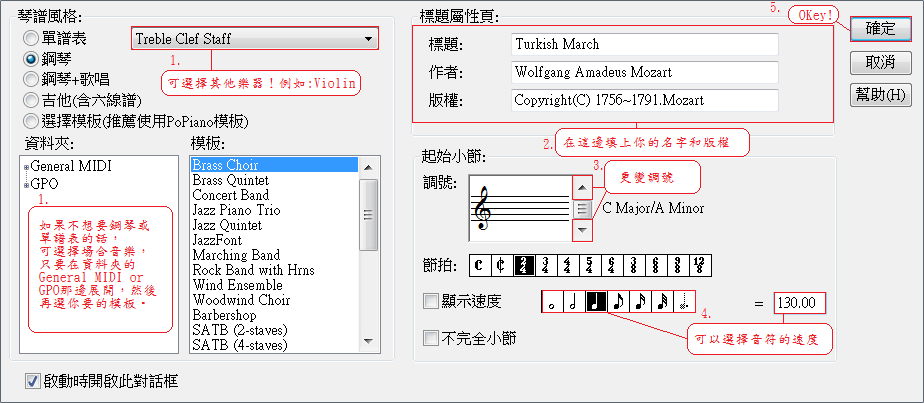The width and height of the screenshot is (924, 403).
Task: Select General MIDI folder label
Action: tap(71, 167)
